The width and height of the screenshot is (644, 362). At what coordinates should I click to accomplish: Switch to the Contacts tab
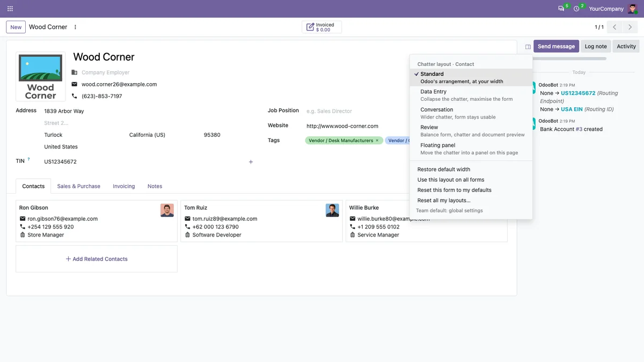tap(33, 186)
